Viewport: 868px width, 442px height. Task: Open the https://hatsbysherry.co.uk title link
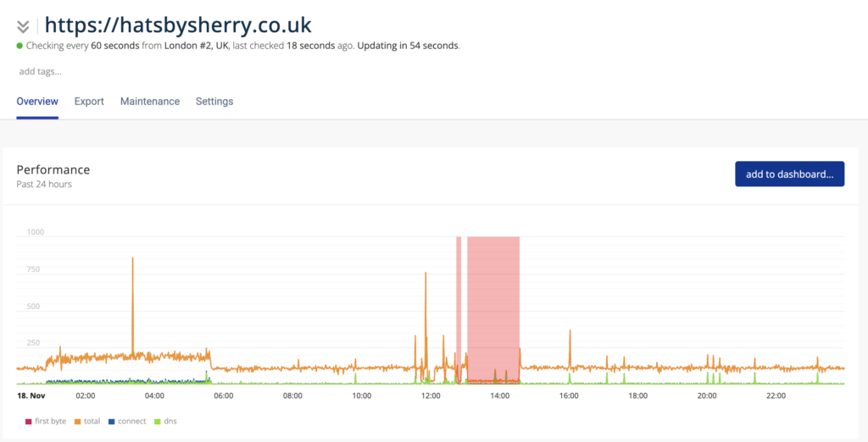pyautogui.click(x=178, y=25)
